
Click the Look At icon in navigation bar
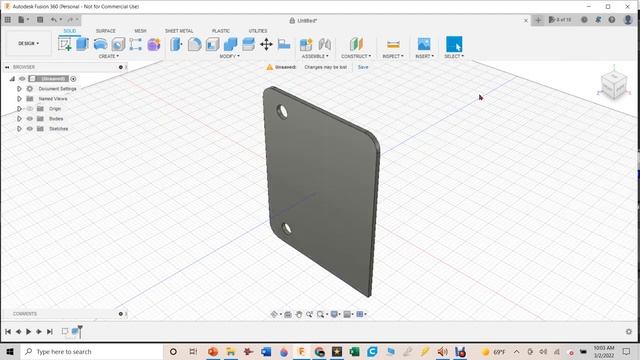[288, 314]
